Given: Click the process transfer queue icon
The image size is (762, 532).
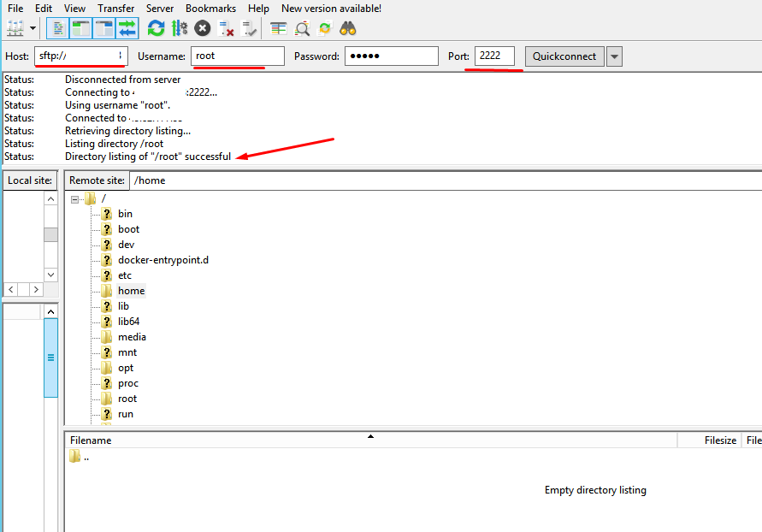Looking at the screenshot, I should coord(180,28).
